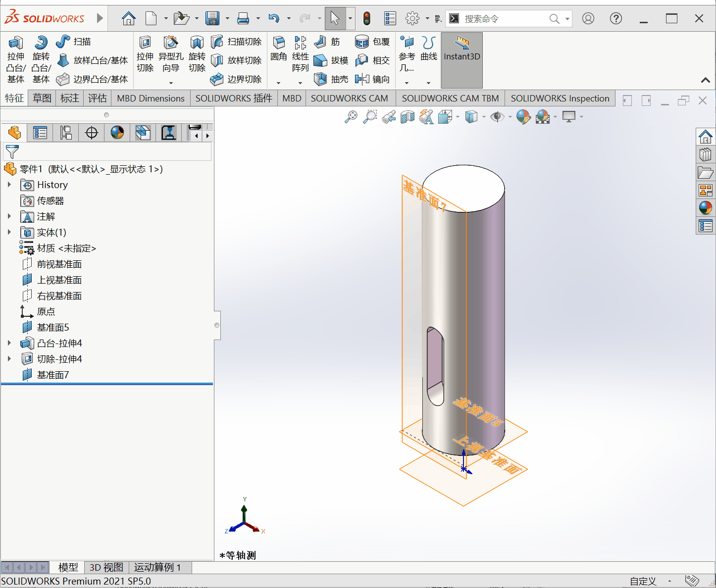This screenshot has width=716, height=588.
Task: Click the feature tree filter icon
Action: [12, 151]
